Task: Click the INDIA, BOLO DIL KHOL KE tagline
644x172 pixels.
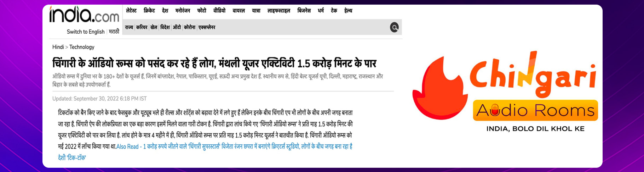Action: click(535, 129)
